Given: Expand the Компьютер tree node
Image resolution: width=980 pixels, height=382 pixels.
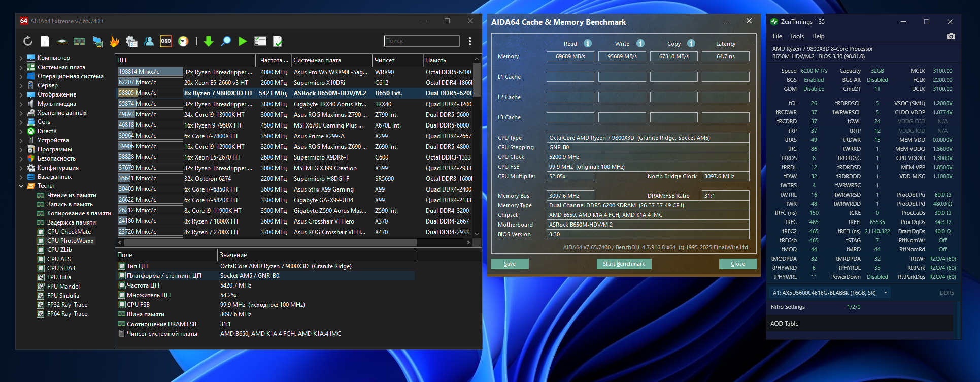Looking at the screenshot, I should coord(21,58).
